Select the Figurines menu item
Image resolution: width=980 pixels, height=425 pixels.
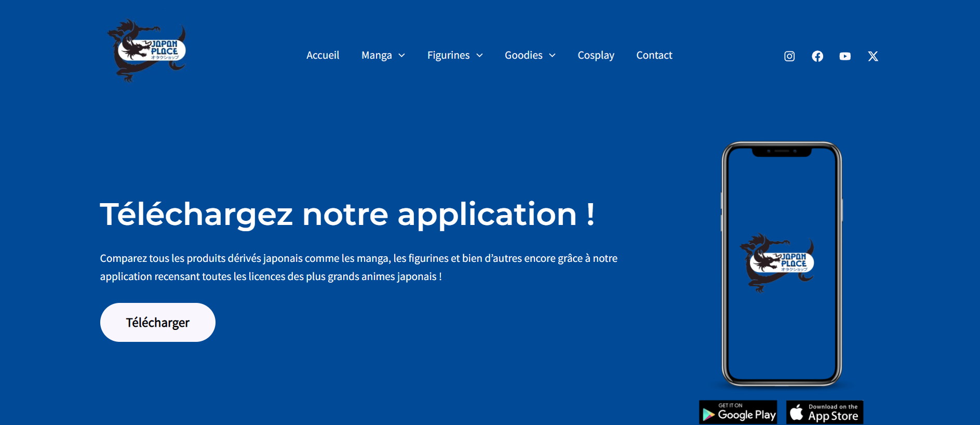click(448, 55)
